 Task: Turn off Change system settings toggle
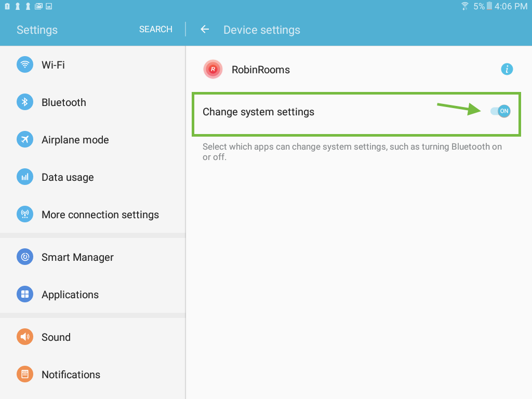500,111
